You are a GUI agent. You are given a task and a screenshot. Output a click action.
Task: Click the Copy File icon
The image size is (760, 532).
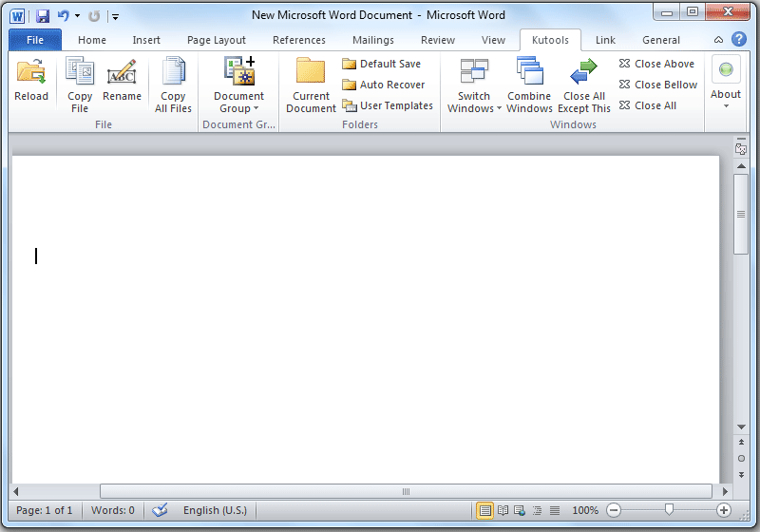coord(80,85)
